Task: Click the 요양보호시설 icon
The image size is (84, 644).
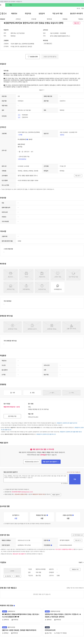Action: [x=42, y=287]
